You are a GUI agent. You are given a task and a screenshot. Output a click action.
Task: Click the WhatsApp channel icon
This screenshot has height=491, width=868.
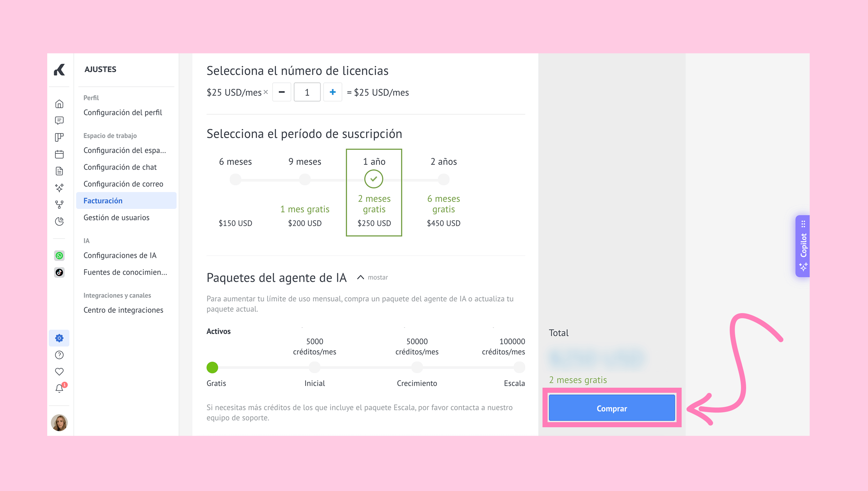tap(59, 256)
